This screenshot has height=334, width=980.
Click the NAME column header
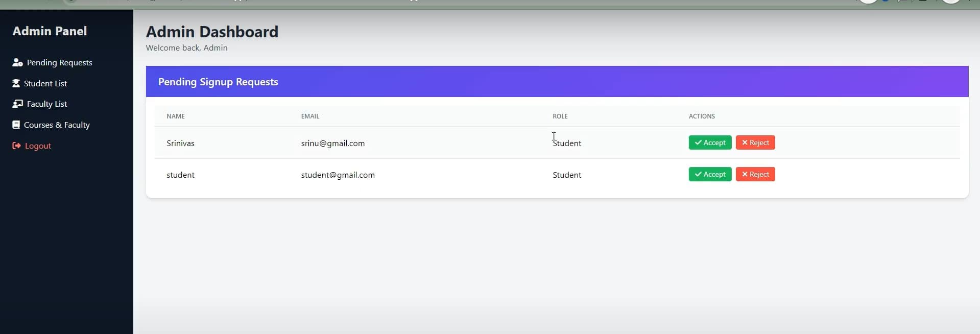176,116
